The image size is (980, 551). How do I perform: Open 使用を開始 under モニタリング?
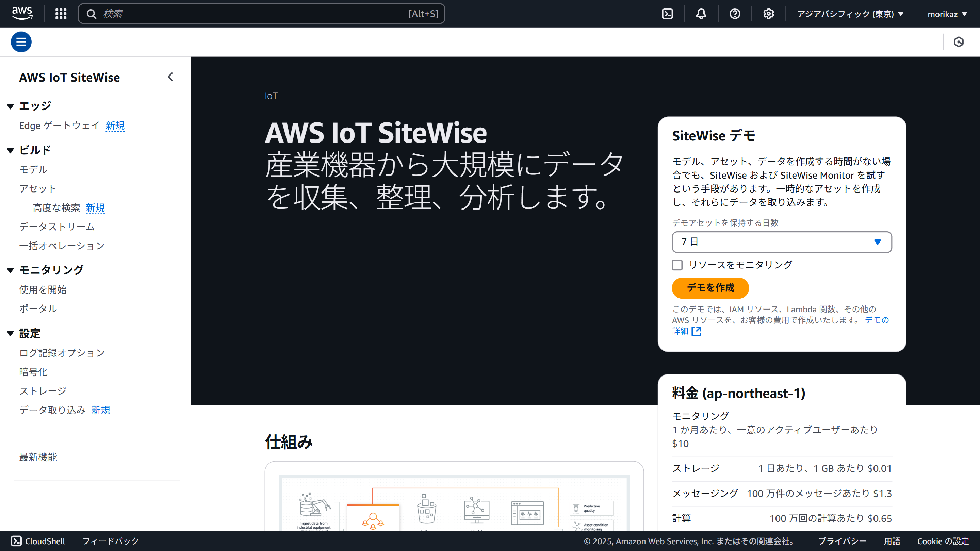[43, 290]
